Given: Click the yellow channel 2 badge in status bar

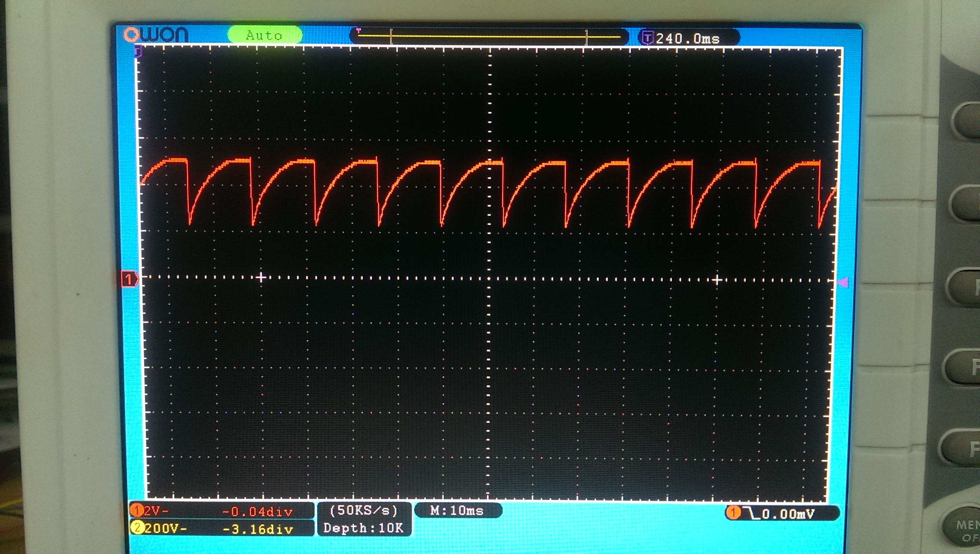Looking at the screenshot, I should pos(137,528).
